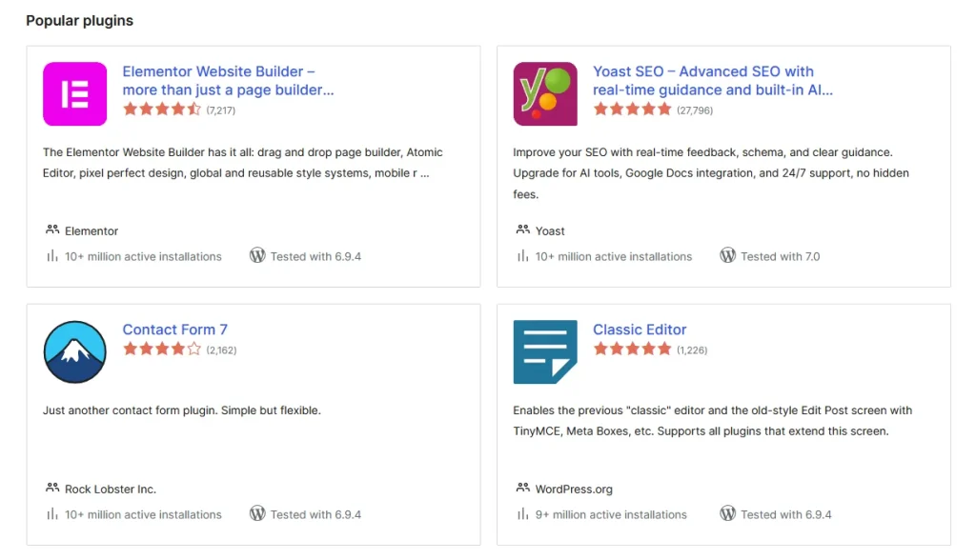Click the Yoast SEO logo icon

[544, 93]
